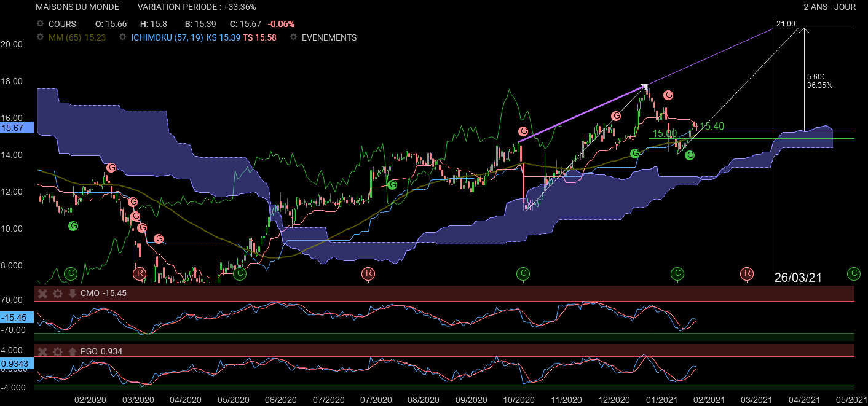Click the 26/03/21 date label on time axis
Viewport: 868px width, 406px height.
(798, 278)
